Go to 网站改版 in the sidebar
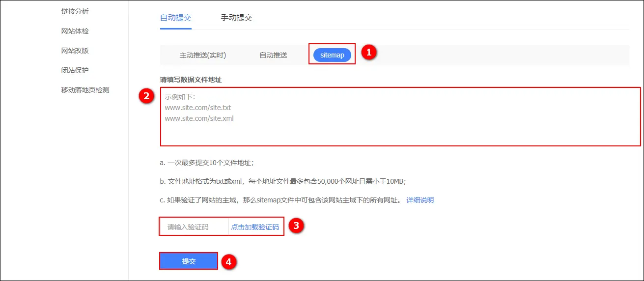Screen dimensions: 644x281 [75, 51]
